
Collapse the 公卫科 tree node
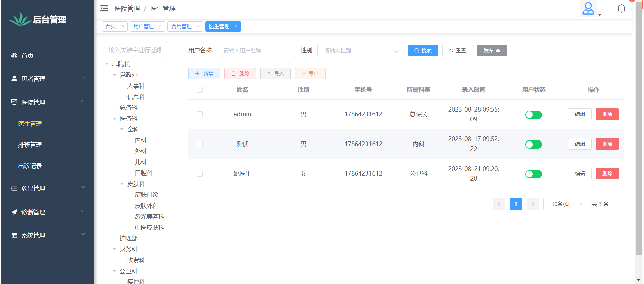[x=115, y=271]
